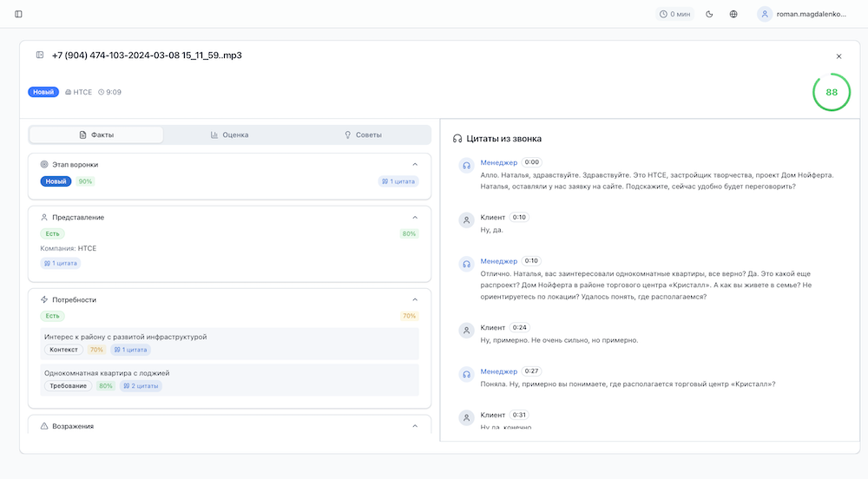
Task: Click the headphones icon by Цитаты из звонка
Action: (x=457, y=139)
